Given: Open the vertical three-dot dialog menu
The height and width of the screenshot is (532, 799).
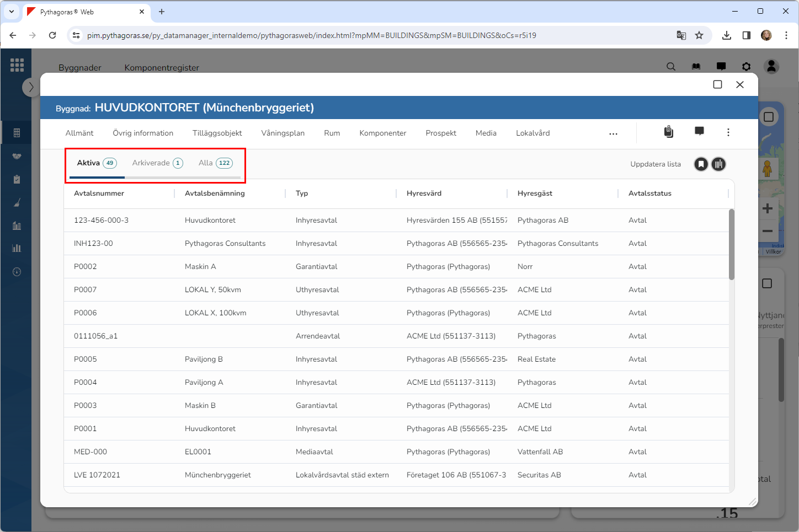Looking at the screenshot, I should click(x=728, y=132).
